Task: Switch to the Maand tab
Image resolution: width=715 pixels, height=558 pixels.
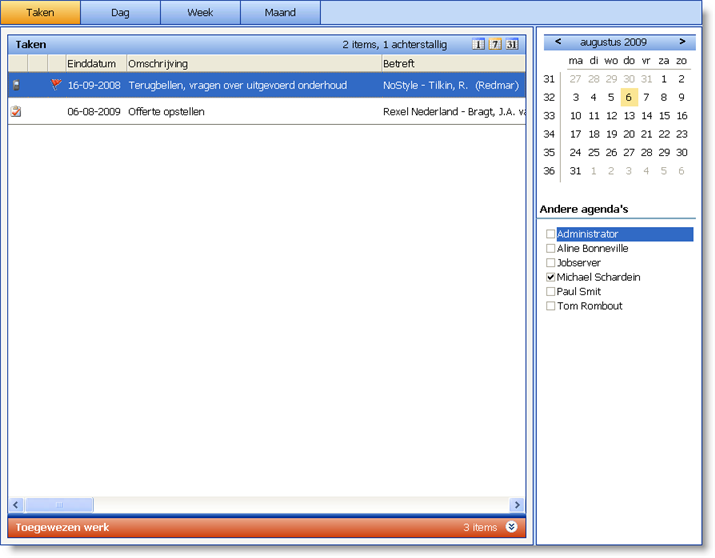Action: (280, 12)
